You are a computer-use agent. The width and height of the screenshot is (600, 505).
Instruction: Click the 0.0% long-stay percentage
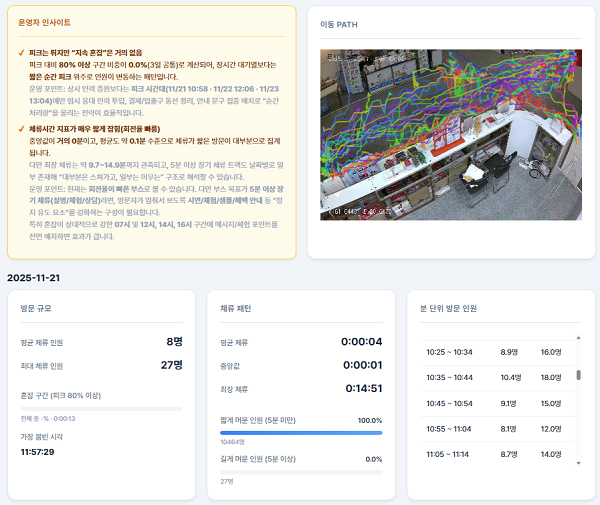(374, 459)
